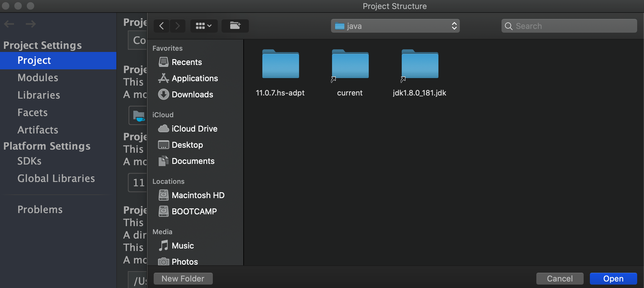Screen dimensions: 644x288
Task: Select iCloud Drive in the sidebar
Action: coord(194,128)
